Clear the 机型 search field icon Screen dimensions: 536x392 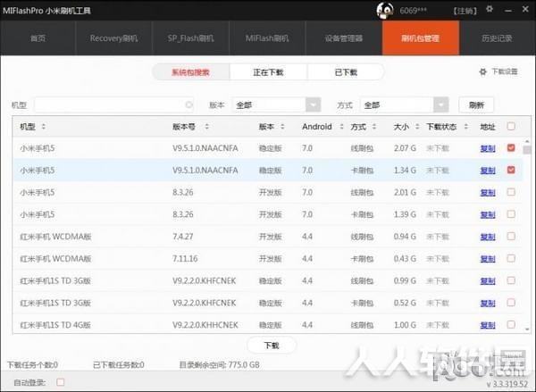[188, 105]
